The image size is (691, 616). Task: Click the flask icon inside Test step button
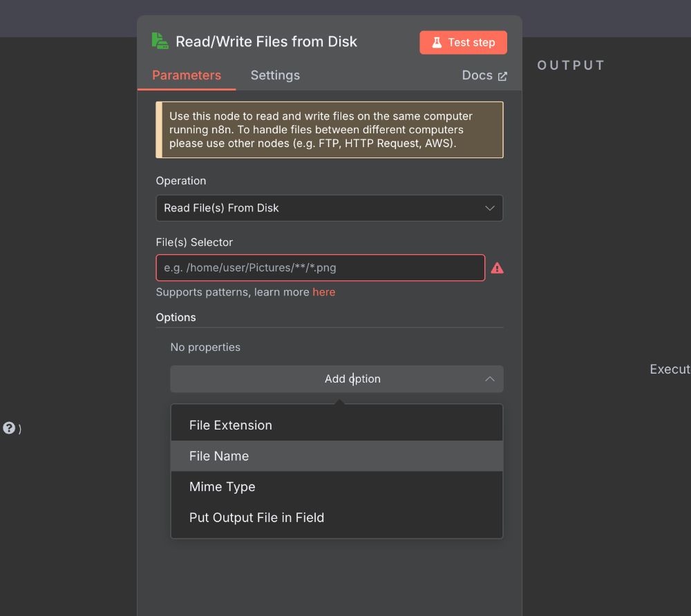click(x=438, y=42)
